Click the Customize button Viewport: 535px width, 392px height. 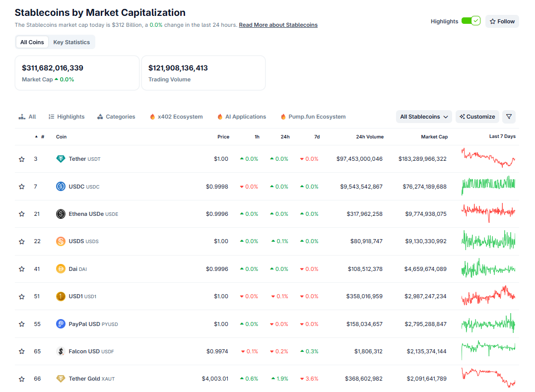477,117
